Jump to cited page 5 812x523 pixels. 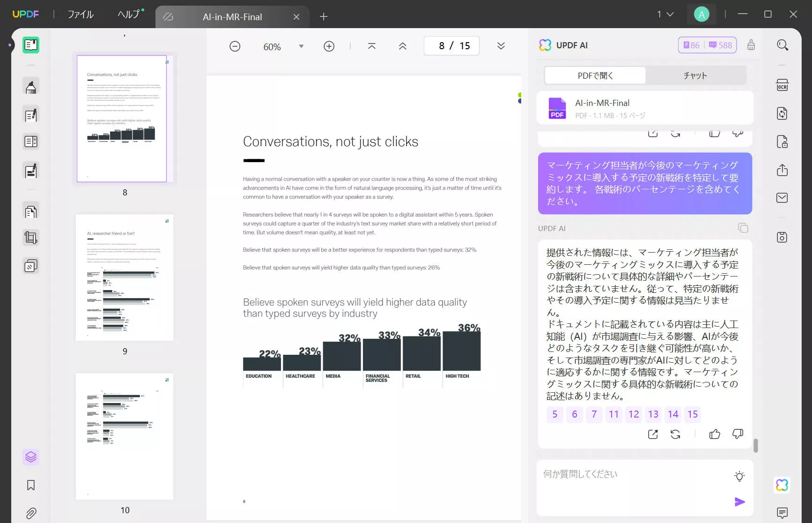tap(555, 414)
